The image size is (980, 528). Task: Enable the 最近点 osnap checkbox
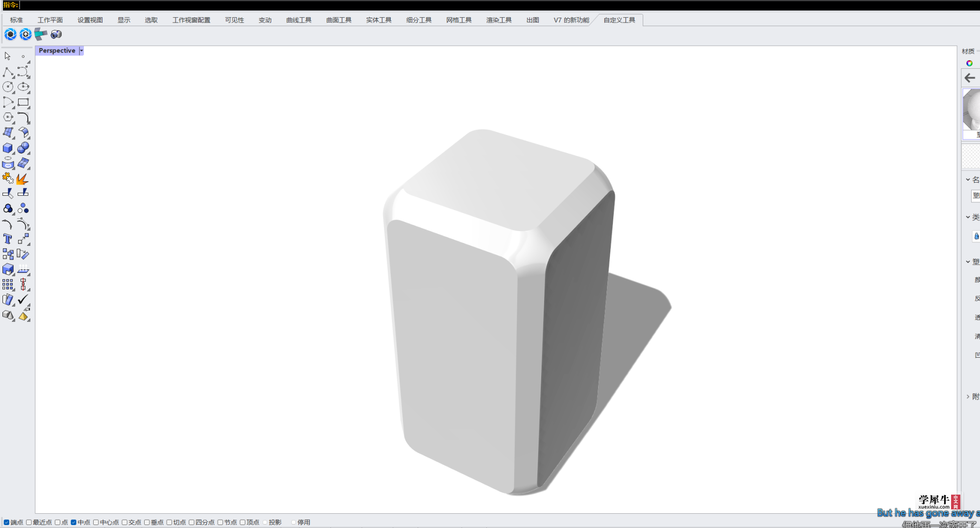[29, 522]
